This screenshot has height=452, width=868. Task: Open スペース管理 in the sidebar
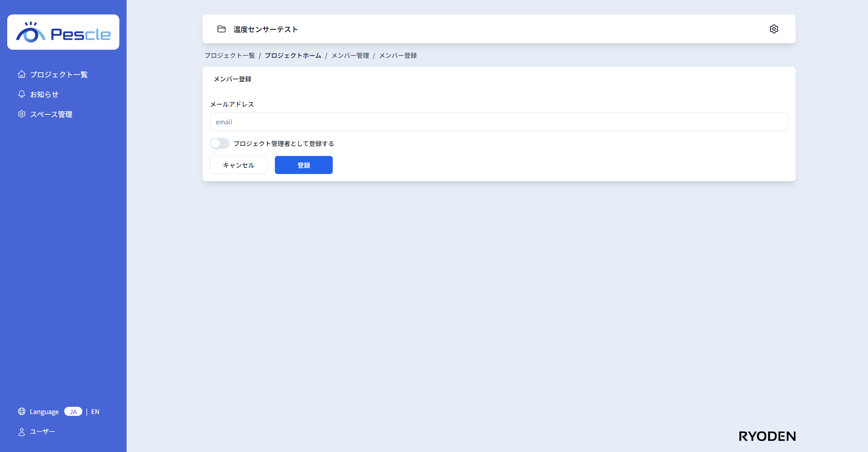point(51,114)
